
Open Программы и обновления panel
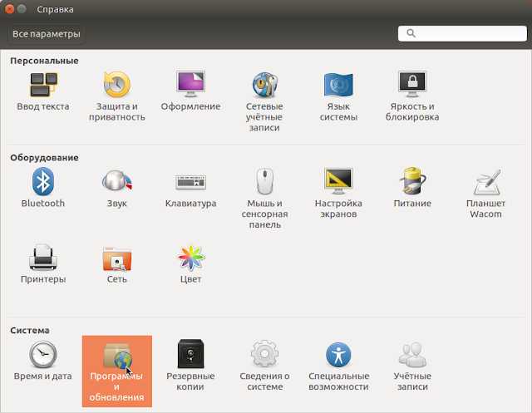(117, 371)
